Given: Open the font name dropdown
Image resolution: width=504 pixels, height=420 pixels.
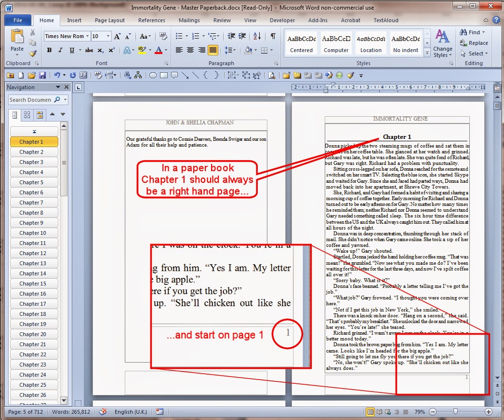Looking at the screenshot, I should tap(87, 36).
